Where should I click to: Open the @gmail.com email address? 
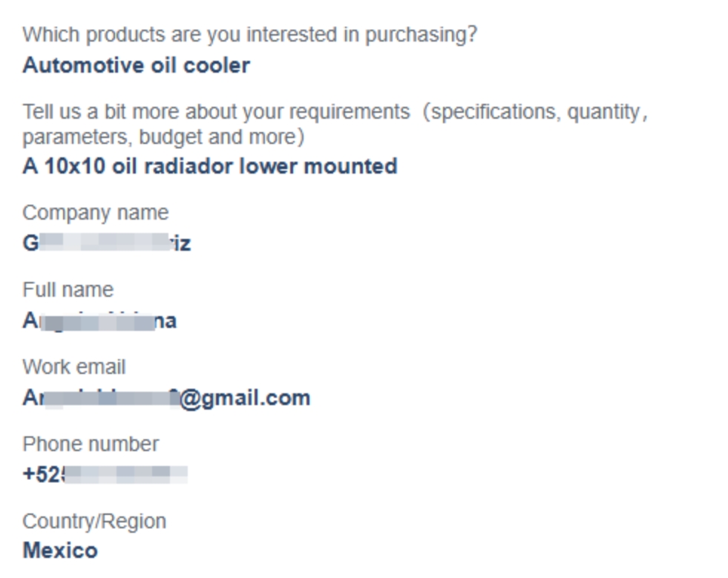166,398
